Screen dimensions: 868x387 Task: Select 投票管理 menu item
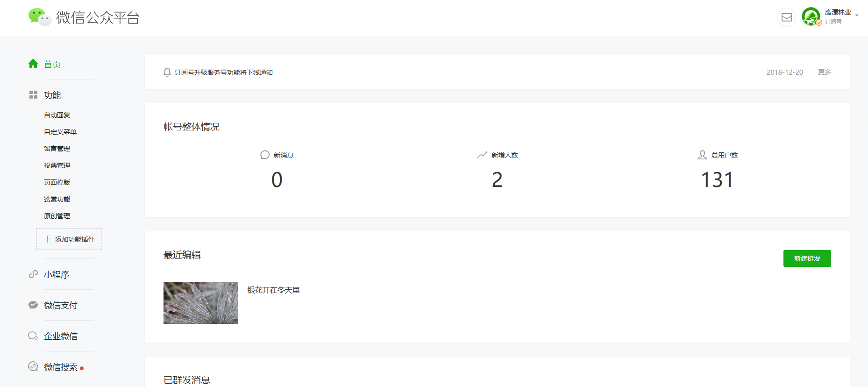click(57, 165)
